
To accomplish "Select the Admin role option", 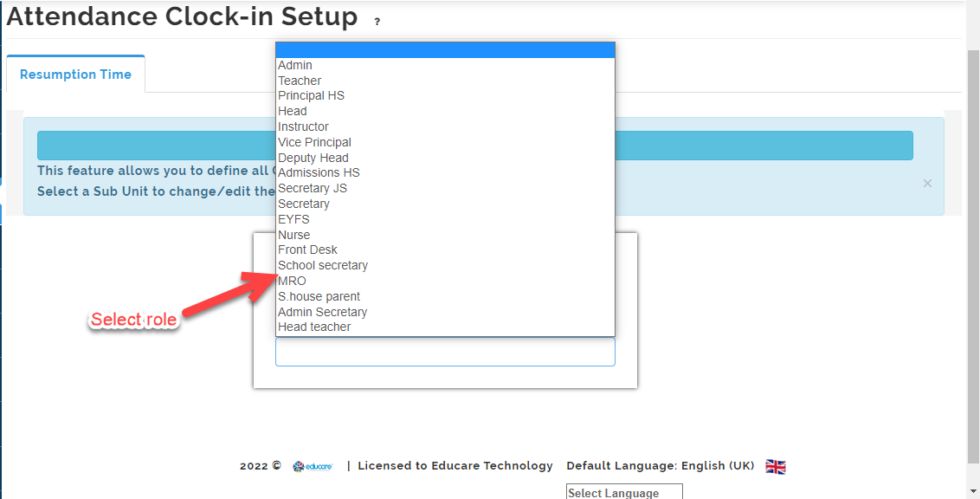I will click(x=445, y=65).
